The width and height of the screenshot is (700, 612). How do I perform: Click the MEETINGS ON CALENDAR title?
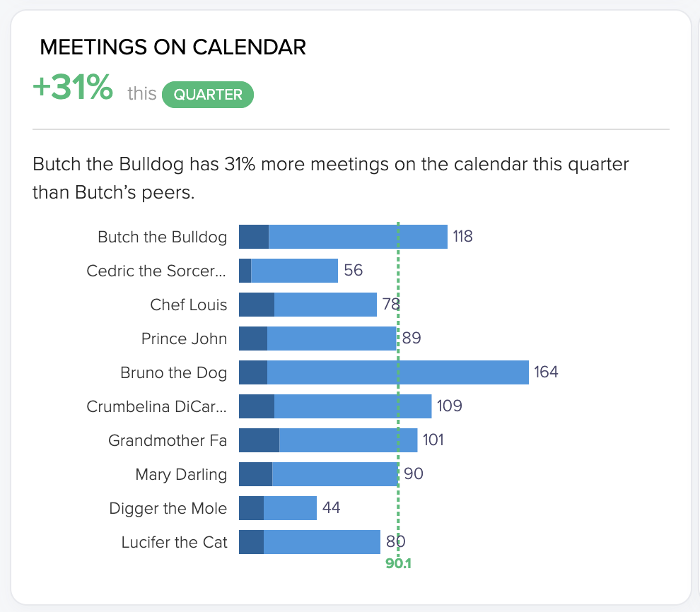(x=173, y=47)
